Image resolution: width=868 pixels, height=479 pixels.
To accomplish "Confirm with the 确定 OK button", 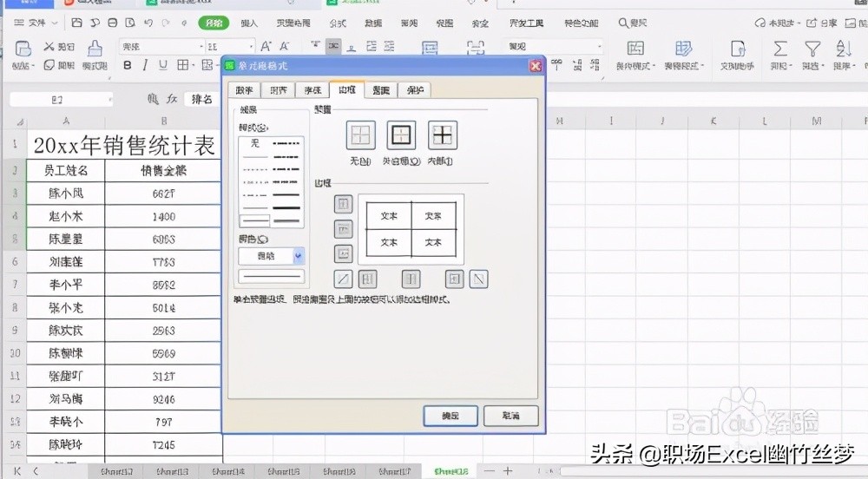I will point(450,416).
